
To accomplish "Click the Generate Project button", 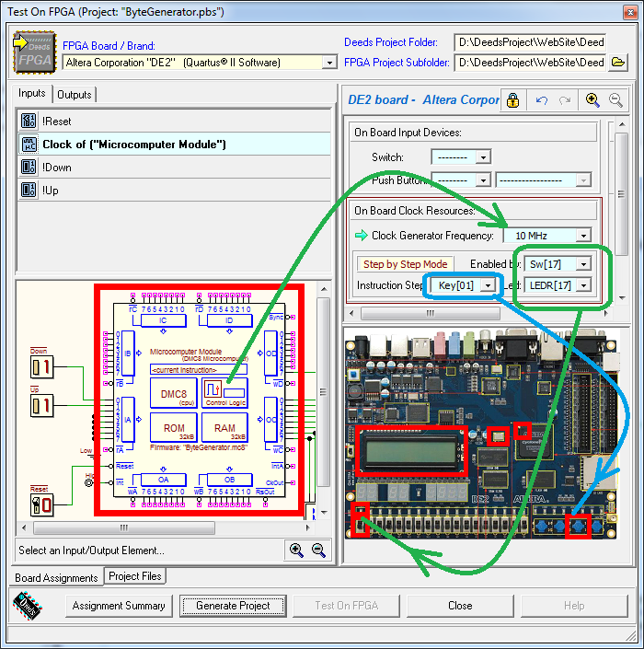I will (233, 606).
